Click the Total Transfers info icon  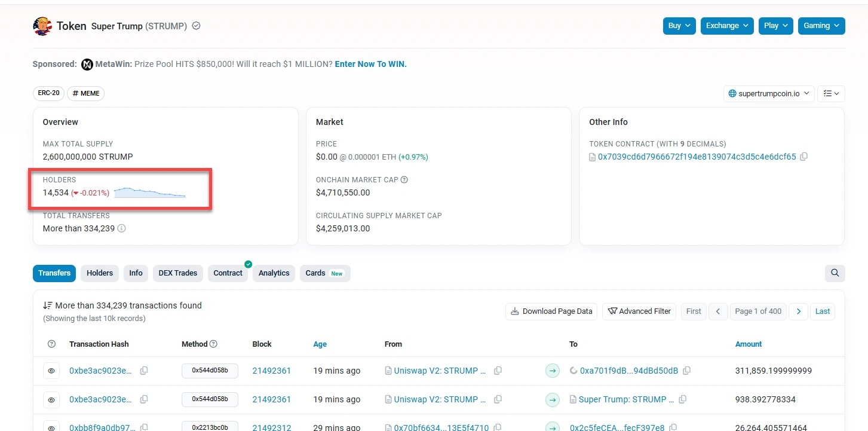click(x=122, y=228)
